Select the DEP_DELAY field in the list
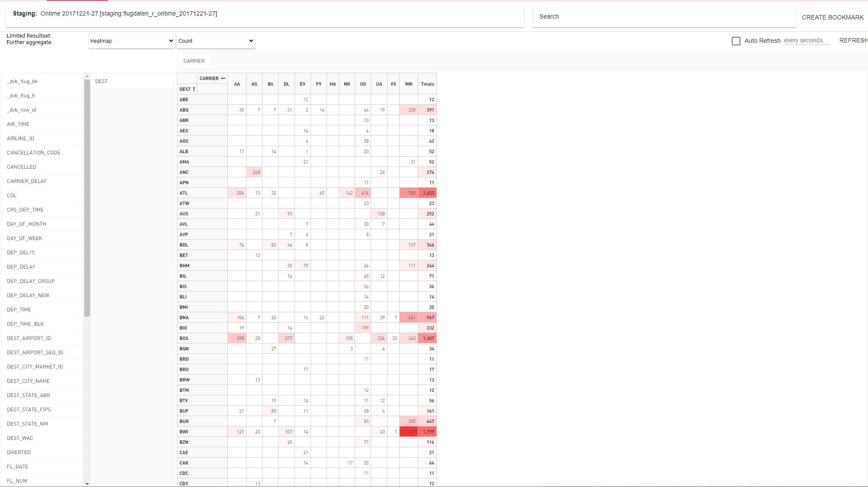 tap(21, 267)
